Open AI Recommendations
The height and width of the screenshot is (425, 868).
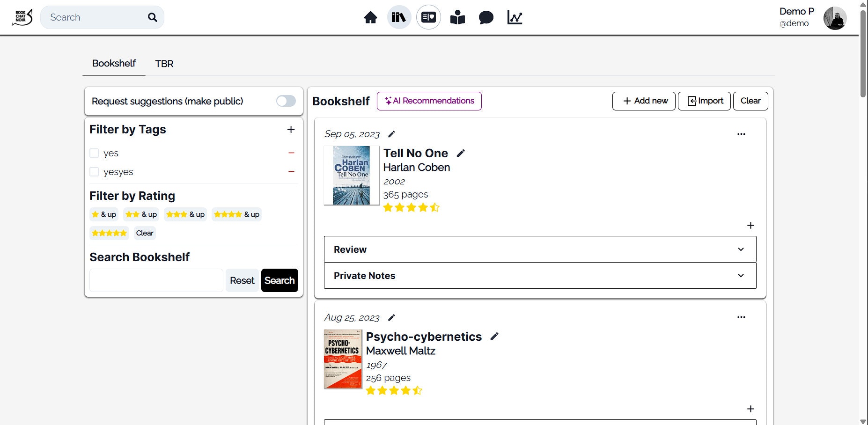[x=429, y=101]
